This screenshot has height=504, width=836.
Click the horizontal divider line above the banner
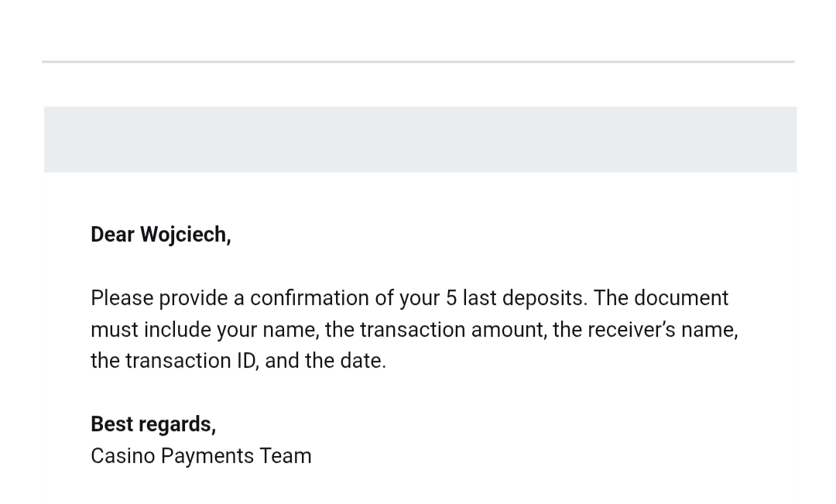[418, 61]
